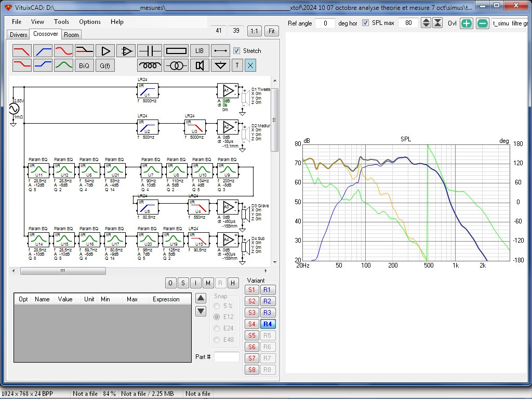Click the schematic horizontal scrollbar thumb
The image size is (532, 399).
coord(63,271)
